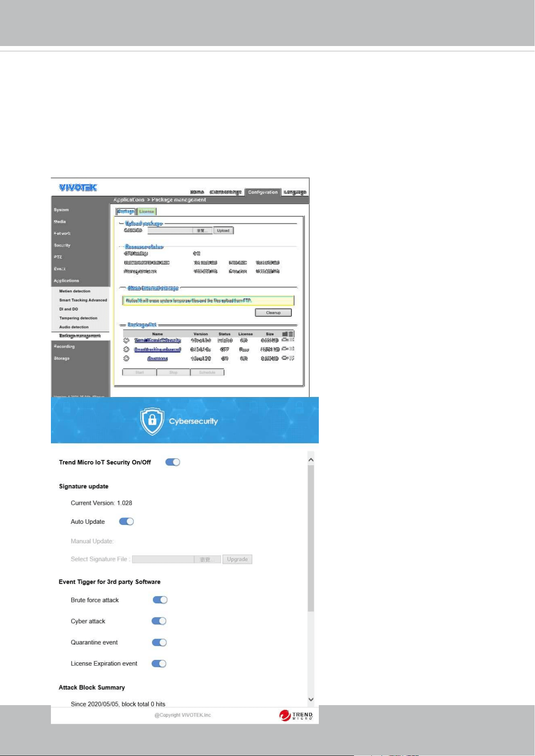
Task: Click the Select file input field
Action: coord(170,231)
